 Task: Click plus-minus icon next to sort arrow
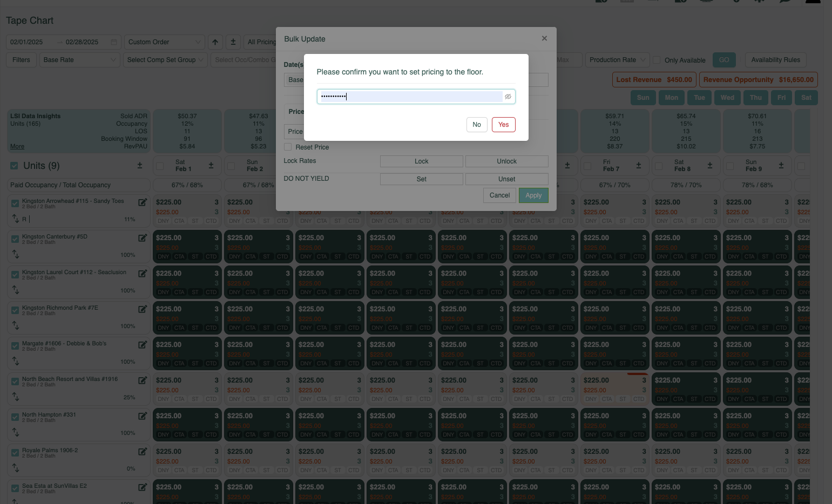click(233, 42)
